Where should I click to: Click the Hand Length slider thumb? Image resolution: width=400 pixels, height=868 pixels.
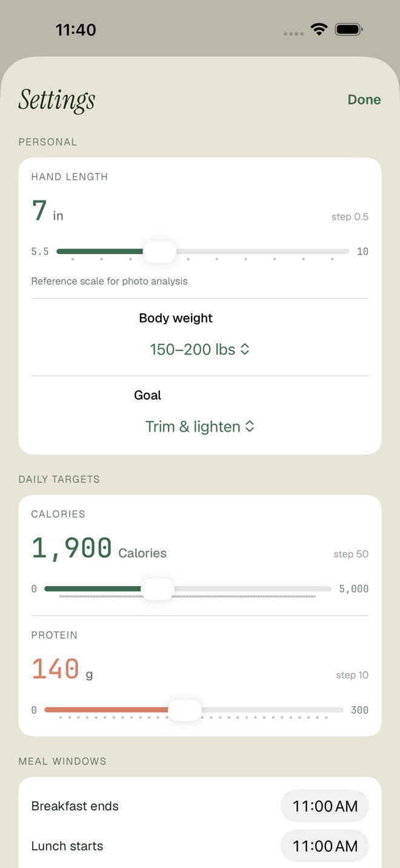pos(160,252)
